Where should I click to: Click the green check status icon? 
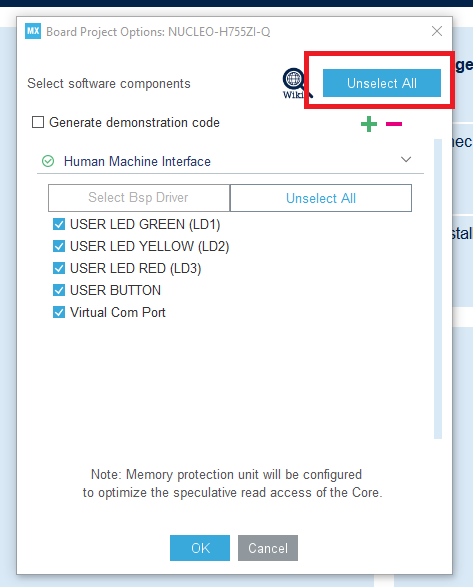[x=48, y=161]
